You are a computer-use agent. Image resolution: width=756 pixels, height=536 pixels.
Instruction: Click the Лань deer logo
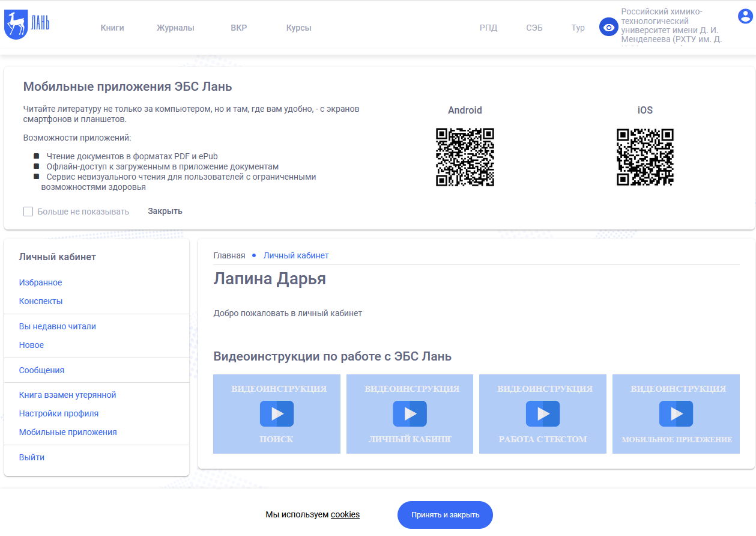coord(26,26)
